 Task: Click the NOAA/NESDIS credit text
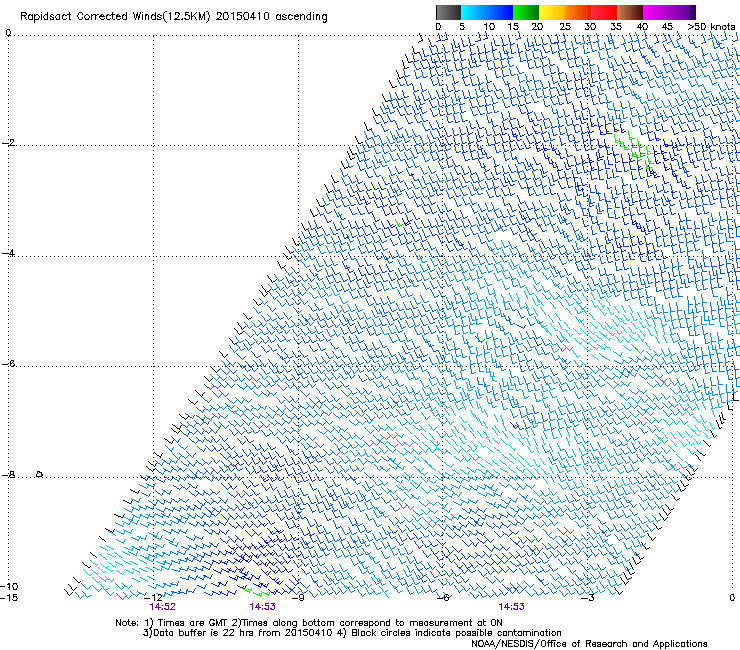click(589, 644)
